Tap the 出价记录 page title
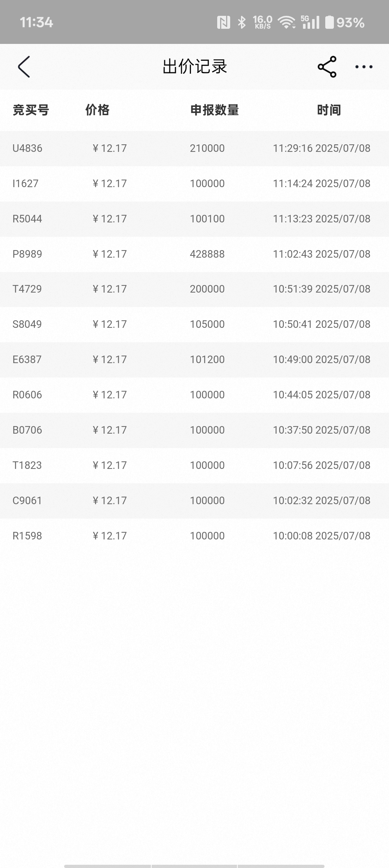Screen dimensions: 389x868 [194, 67]
